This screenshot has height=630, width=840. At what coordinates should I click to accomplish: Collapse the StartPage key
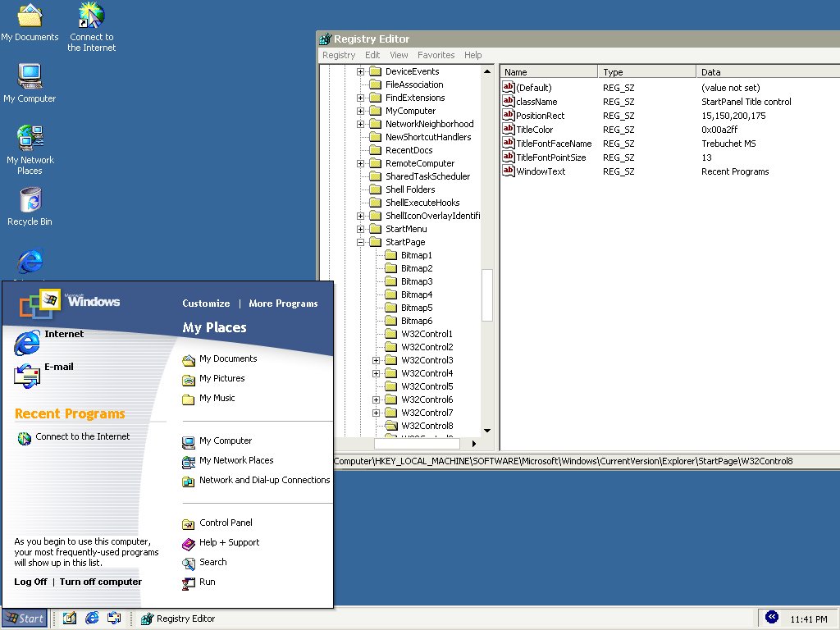(361, 242)
